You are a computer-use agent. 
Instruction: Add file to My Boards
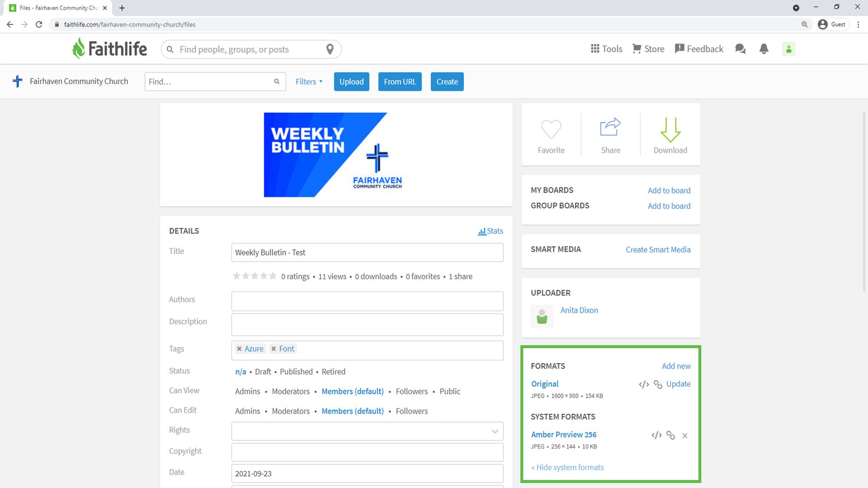pos(669,190)
